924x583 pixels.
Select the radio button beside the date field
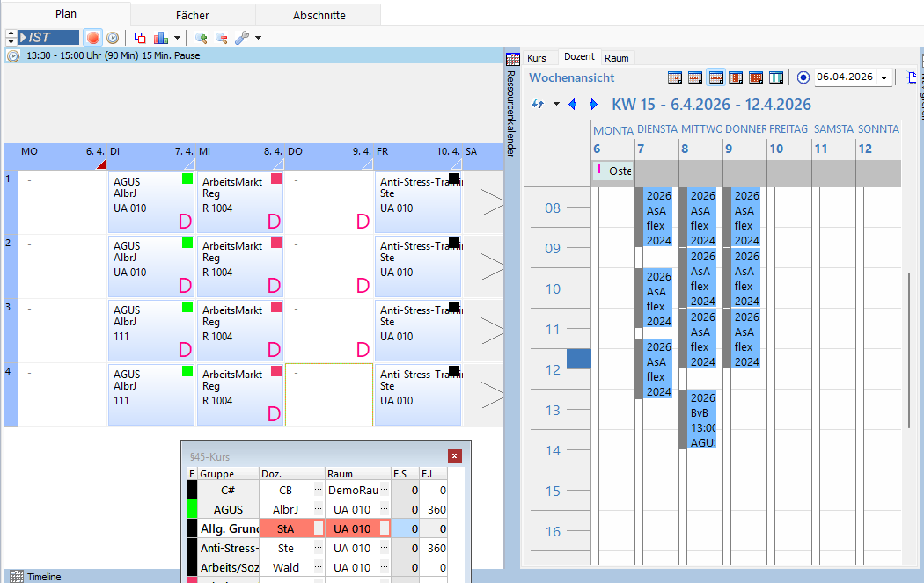point(803,77)
